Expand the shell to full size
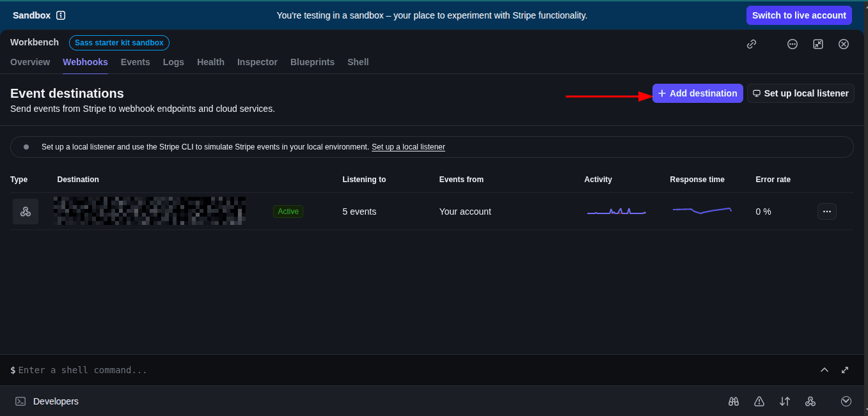The height and width of the screenshot is (416, 868). click(845, 370)
